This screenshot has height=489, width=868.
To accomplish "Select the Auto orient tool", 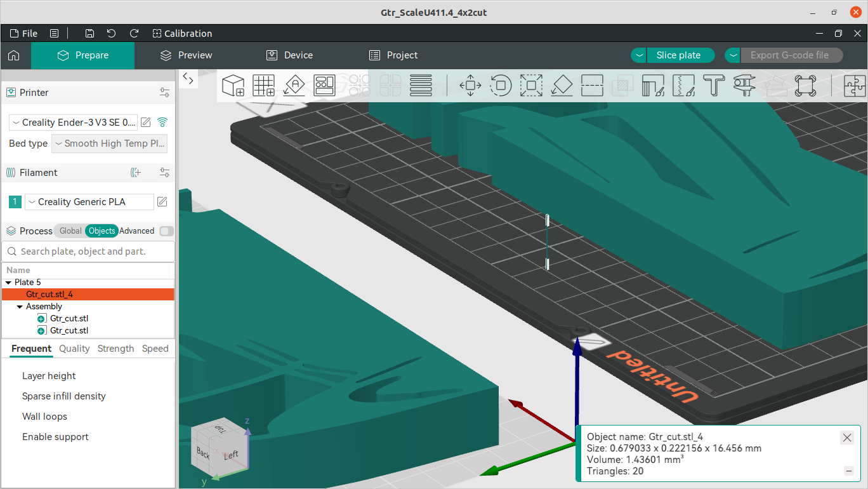I will click(x=294, y=85).
